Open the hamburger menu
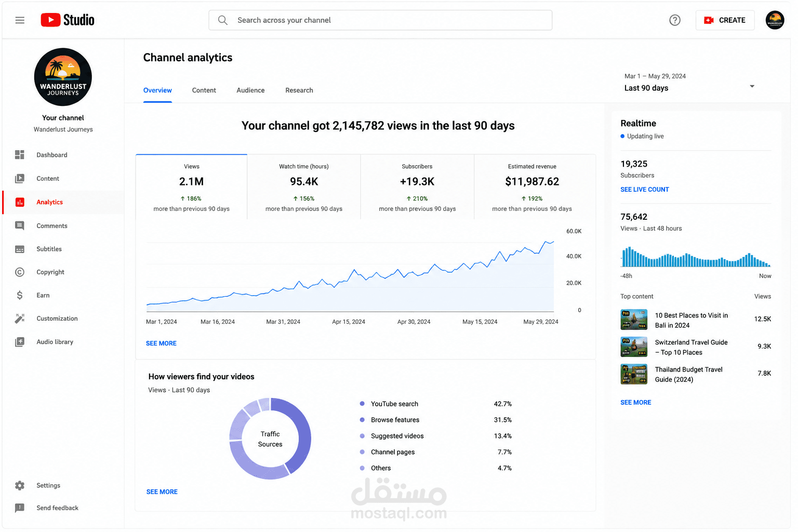Screen dimensions: 798x532 (x=20, y=20)
